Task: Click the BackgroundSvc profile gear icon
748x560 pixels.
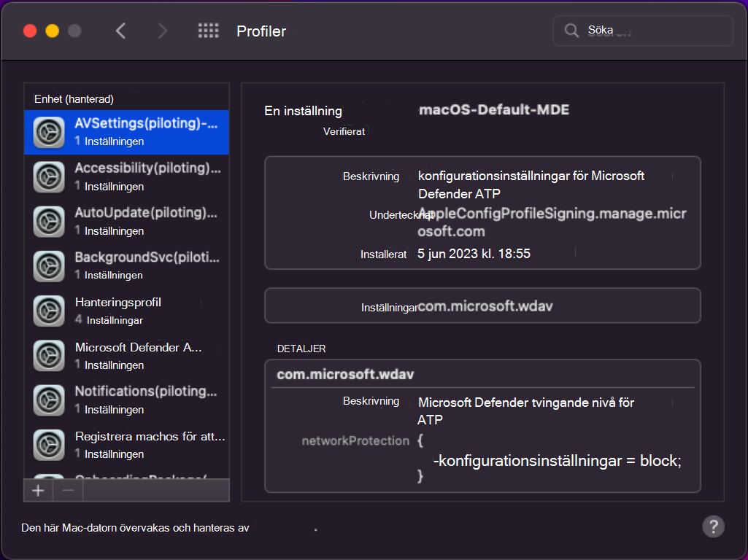Action: click(x=49, y=266)
